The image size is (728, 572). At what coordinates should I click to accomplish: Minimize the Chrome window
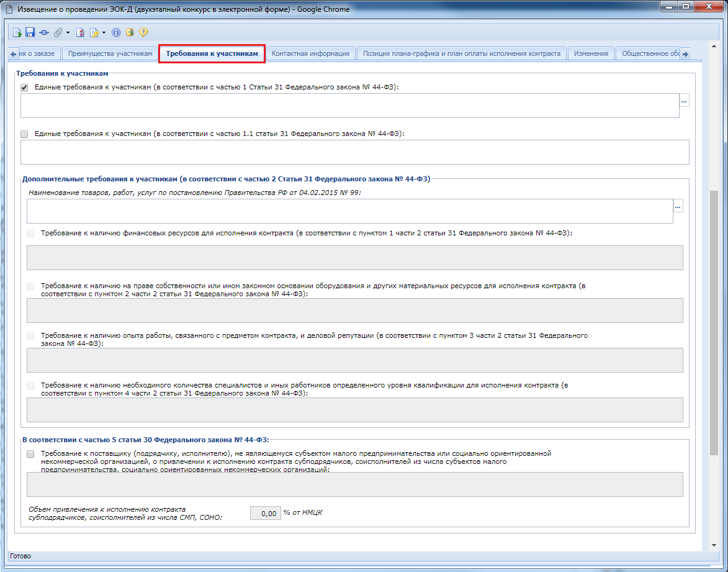[670, 6]
